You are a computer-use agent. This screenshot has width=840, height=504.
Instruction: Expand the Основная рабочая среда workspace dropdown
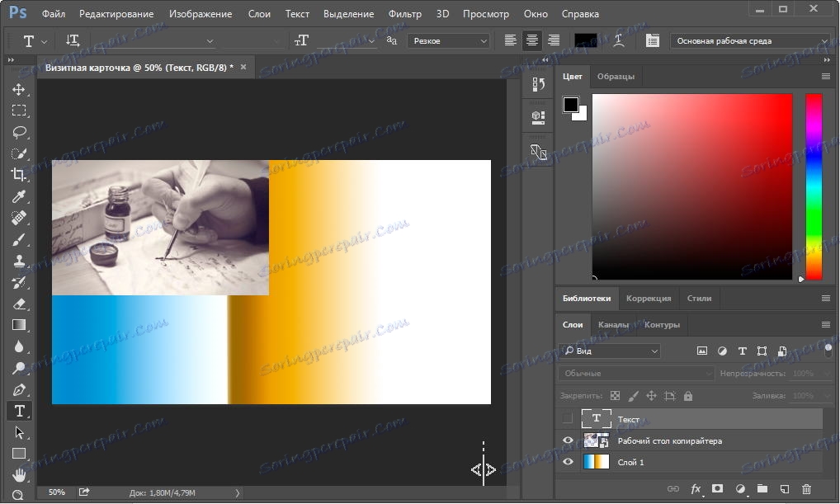(749, 40)
